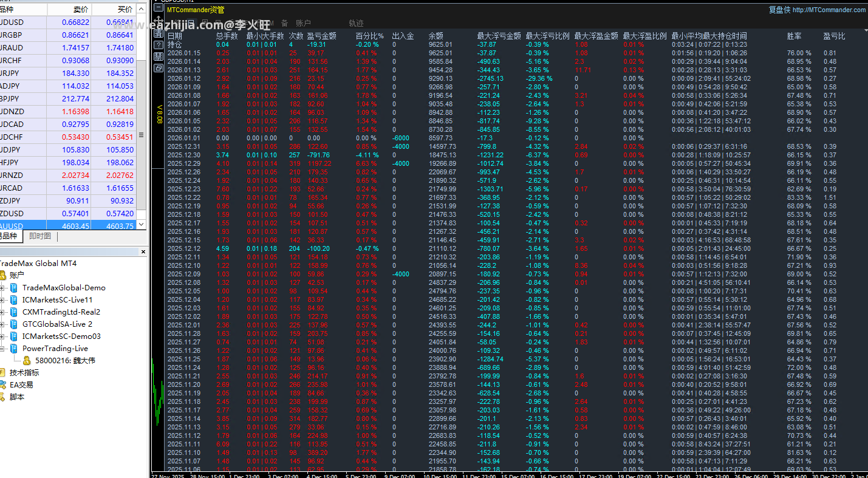The width and height of the screenshot is (868, 478).
Task: Click the 余额 column header
Action: [x=436, y=36]
